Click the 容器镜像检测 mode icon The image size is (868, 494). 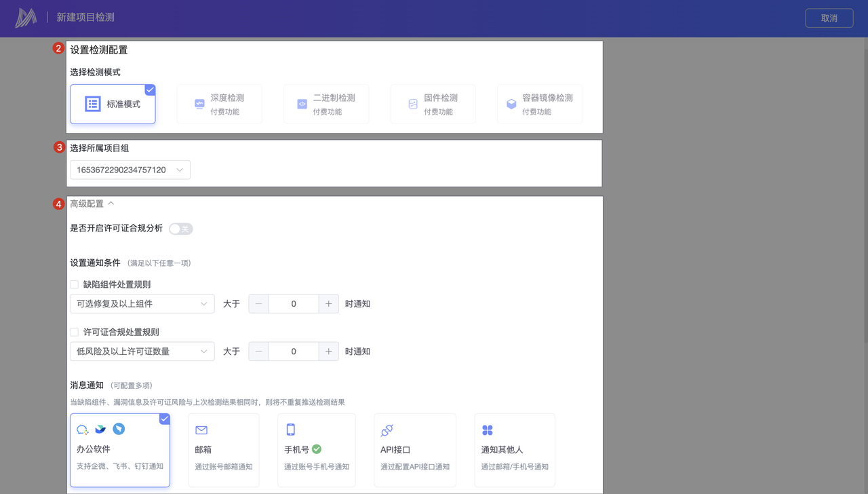pyautogui.click(x=511, y=104)
